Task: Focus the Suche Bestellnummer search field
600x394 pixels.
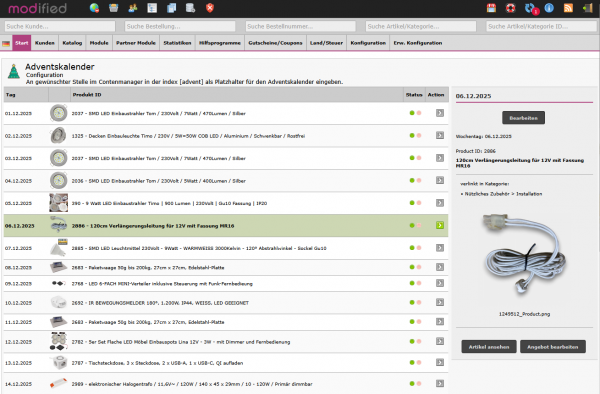Action: (300, 26)
